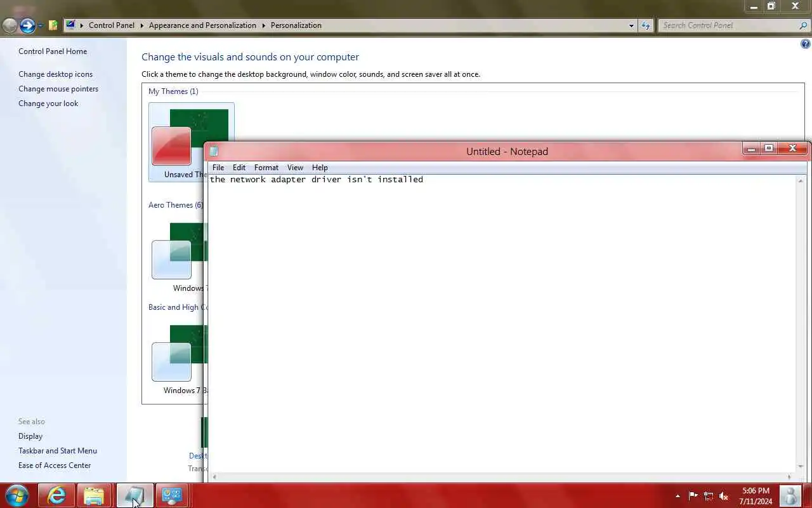
Task: Click Change your look link
Action: (x=48, y=104)
